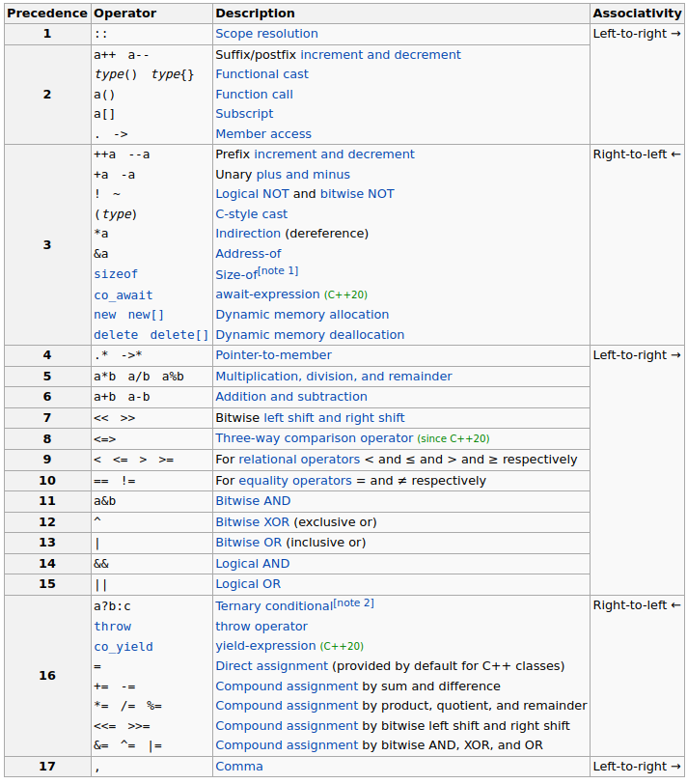Open the Logical NOT link

252,194
